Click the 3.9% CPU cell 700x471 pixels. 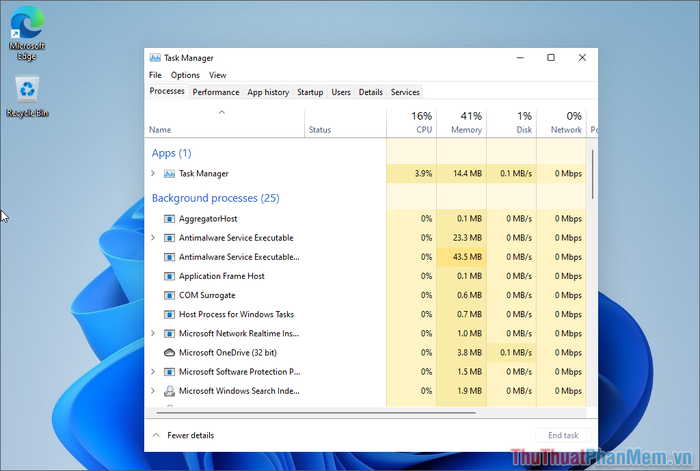click(411, 174)
